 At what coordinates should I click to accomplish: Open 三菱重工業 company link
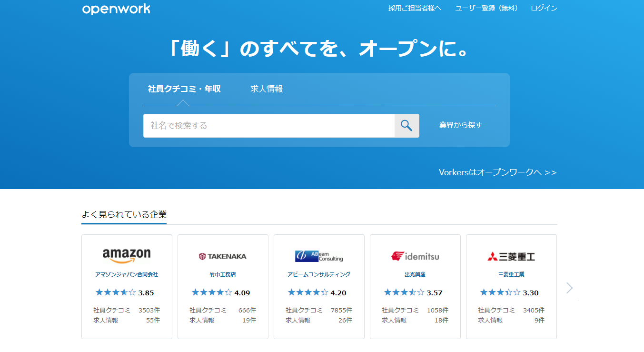pyautogui.click(x=511, y=274)
